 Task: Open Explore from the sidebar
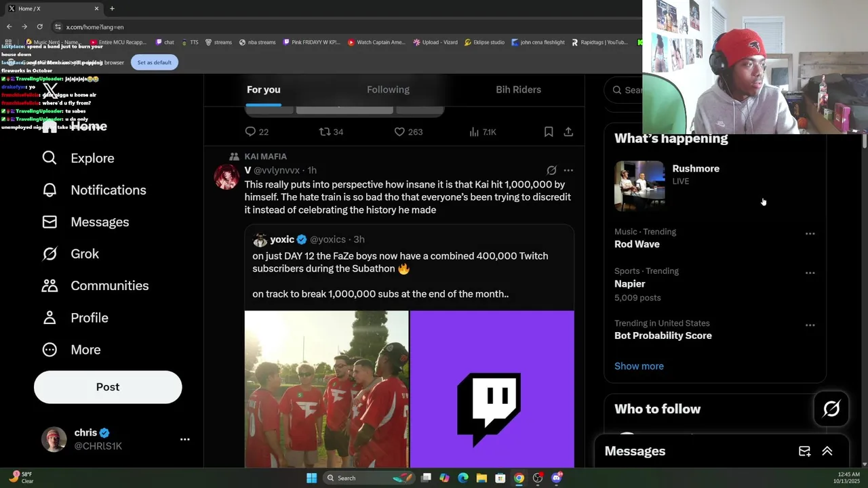pyautogui.click(x=78, y=158)
